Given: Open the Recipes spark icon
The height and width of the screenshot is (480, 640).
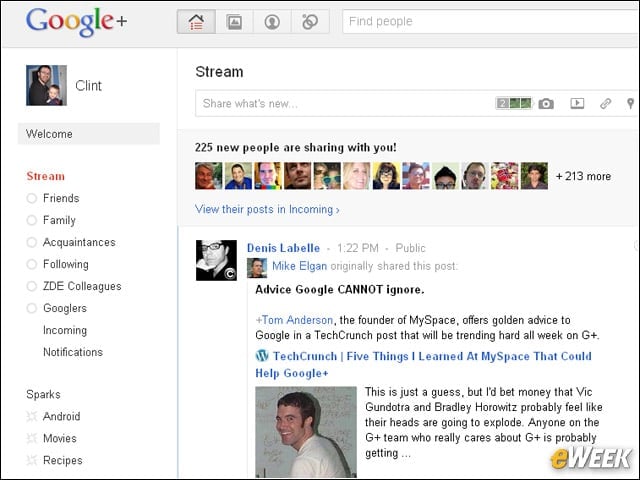Looking at the screenshot, I should point(32,460).
